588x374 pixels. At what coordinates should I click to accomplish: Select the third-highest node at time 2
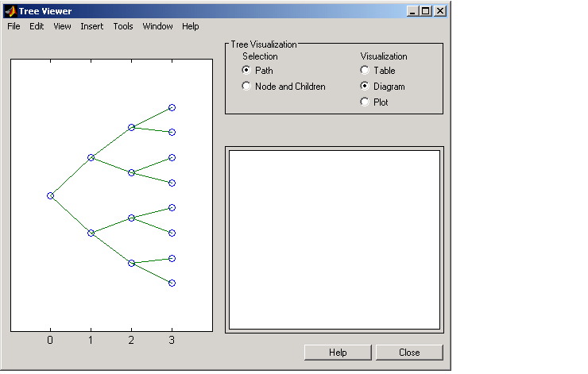(131, 218)
